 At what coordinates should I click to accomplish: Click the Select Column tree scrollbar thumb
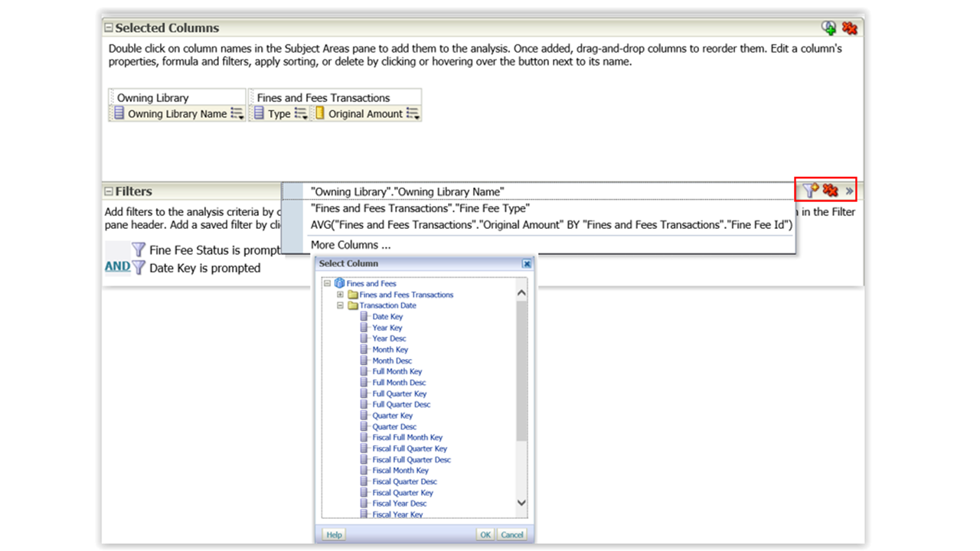[x=522, y=370]
